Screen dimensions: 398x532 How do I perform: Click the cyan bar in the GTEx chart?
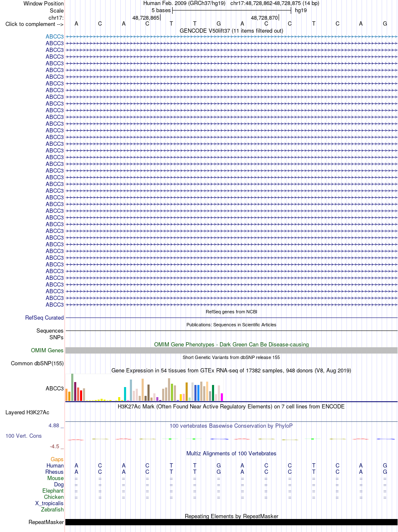click(125, 394)
